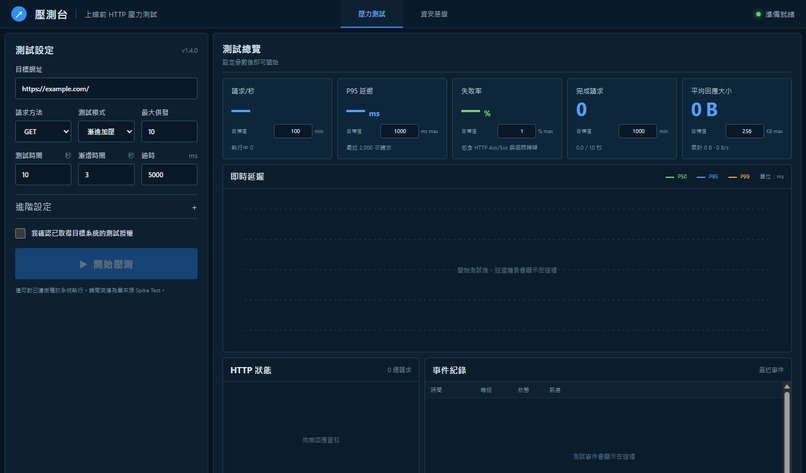Focus the 逾時 ms input with 5000
Viewport: 806px width, 473px height.
(x=169, y=175)
